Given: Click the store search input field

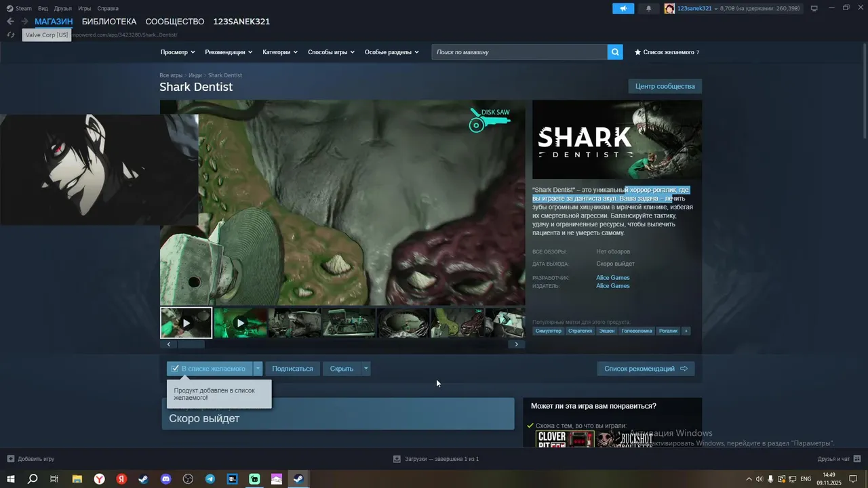Looking at the screenshot, I should point(519,52).
